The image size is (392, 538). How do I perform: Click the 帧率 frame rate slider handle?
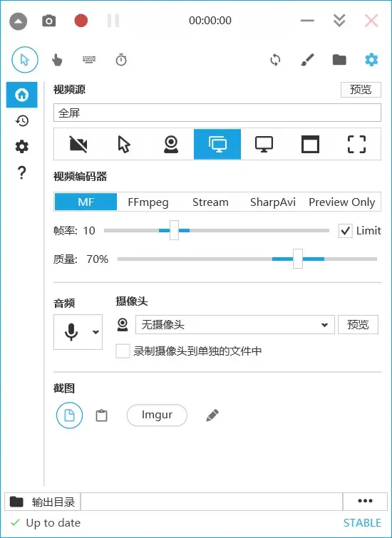pos(174,230)
